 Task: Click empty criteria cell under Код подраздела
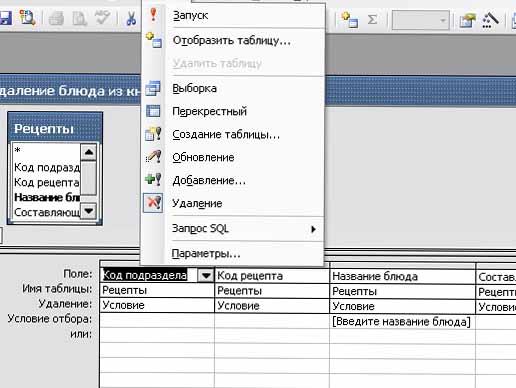[157, 321]
